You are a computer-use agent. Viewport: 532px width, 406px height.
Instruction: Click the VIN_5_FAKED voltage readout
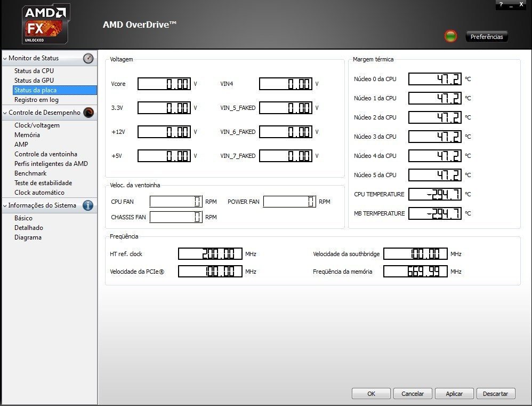click(286, 108)
